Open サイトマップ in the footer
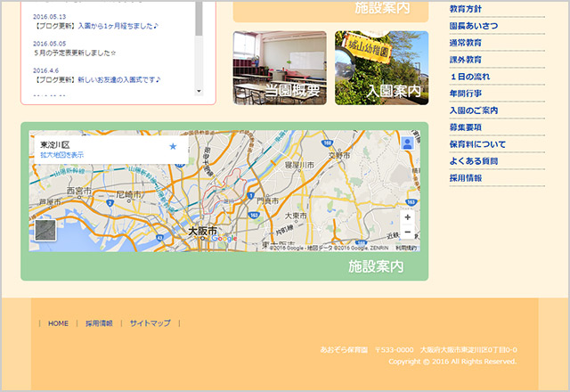The width and height of the screenshot is (570, 392). [150, 323]
